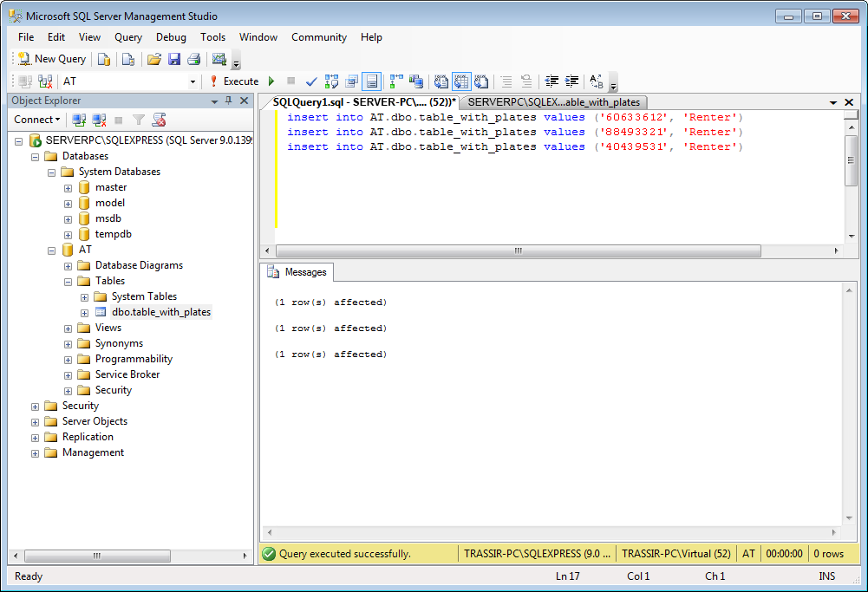The width and height of the screenshot is (868, 592).
Task: Click the Print icon in the toolbar
Action: coord(193,59)
